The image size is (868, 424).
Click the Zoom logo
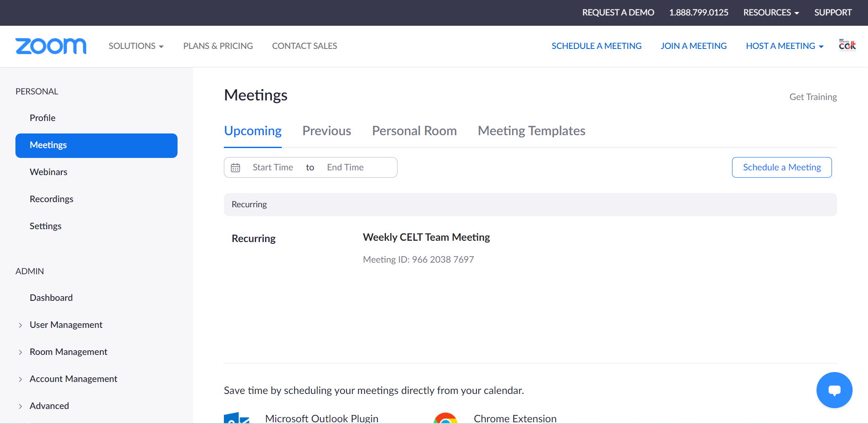point(51,46)
